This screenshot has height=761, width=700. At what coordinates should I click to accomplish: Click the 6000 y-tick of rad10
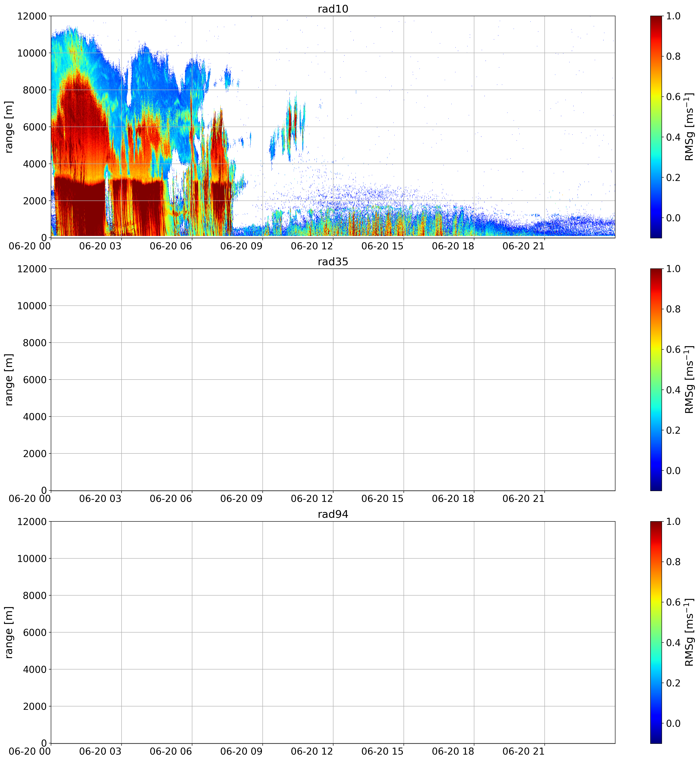pyautogui.click(x=35, y=127)
